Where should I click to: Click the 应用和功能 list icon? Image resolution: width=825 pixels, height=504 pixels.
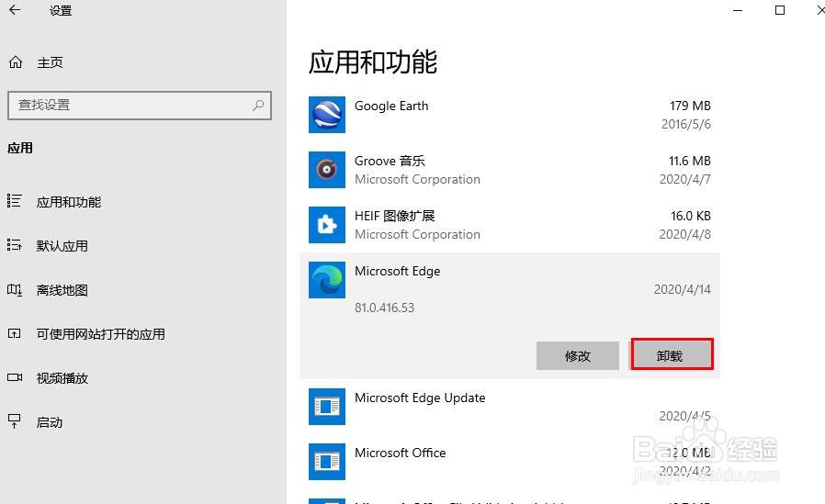14,201
